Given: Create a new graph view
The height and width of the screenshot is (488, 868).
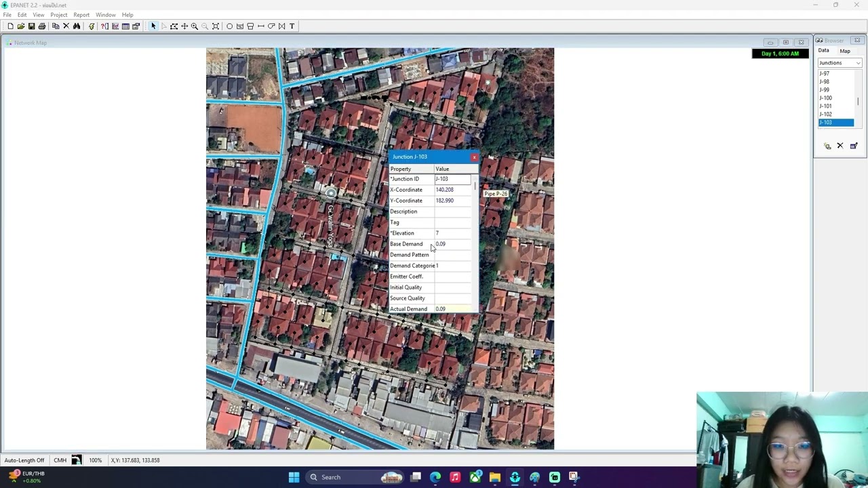Looking at the screenshot, I should (x=115, y=26).
